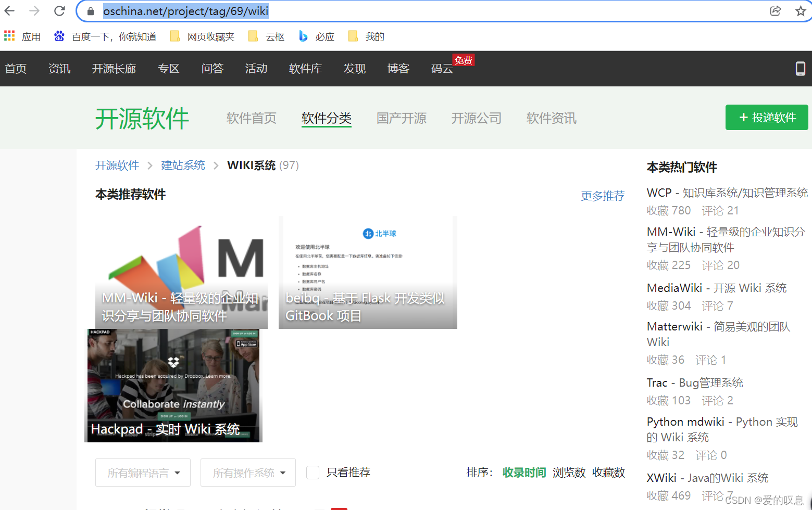The width and height of the screenshot is (812, 510).
Task: Open 问答 in the top navigation
Action: (x=213, y=69)
